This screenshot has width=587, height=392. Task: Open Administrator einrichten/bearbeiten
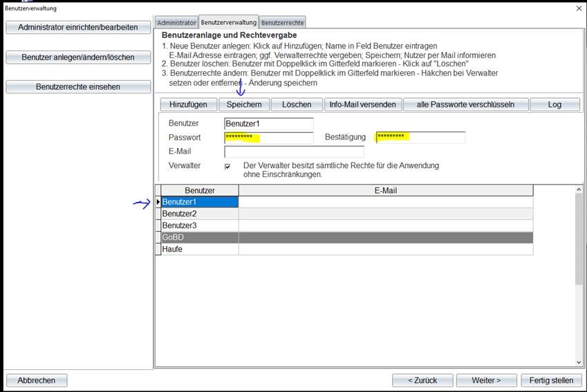point(78,28)
